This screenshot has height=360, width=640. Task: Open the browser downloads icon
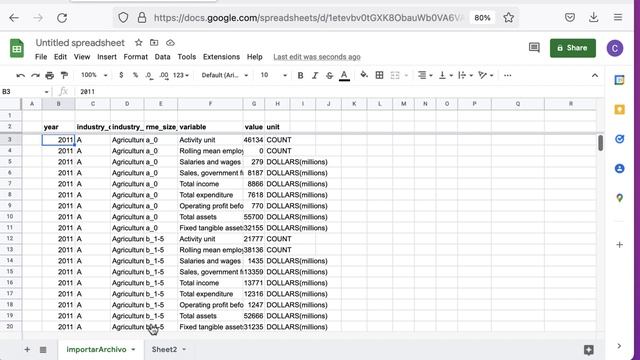[593, 17]
